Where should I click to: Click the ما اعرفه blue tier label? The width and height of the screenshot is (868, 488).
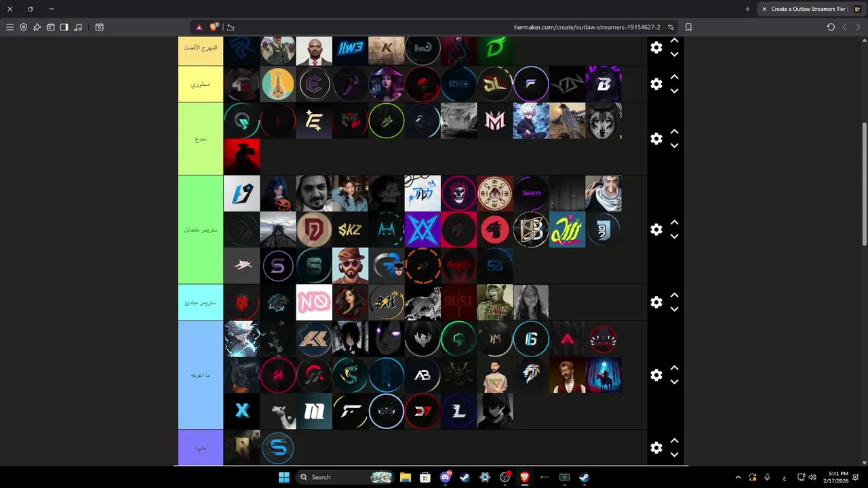click(x=201, y=375)
